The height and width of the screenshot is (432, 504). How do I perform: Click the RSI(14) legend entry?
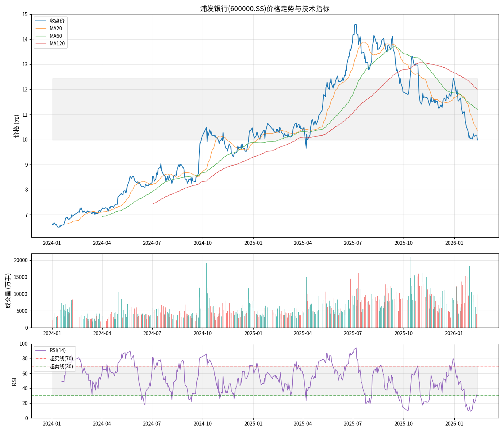click(57, 350)
